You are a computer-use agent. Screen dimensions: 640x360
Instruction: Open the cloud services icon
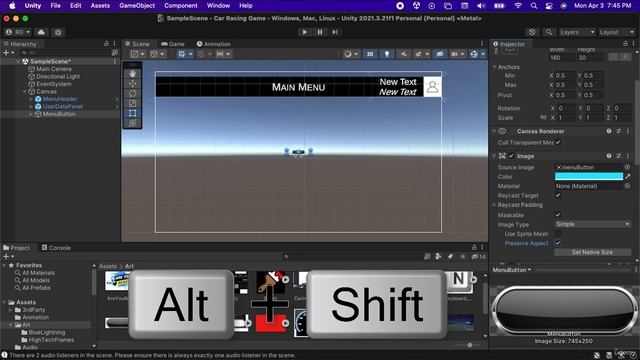[41, 32]
